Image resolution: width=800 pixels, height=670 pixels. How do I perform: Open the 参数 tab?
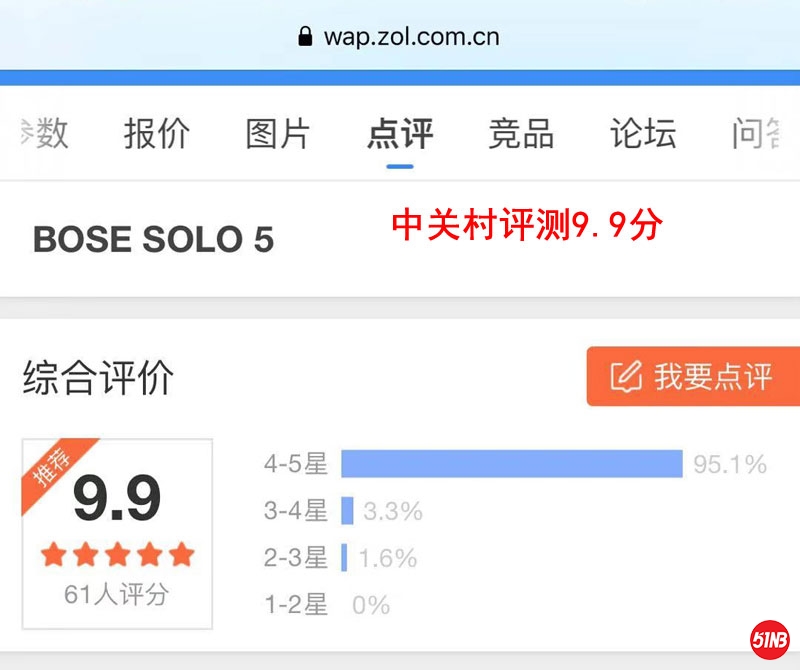pyautogui.click(x=45, y=133)
